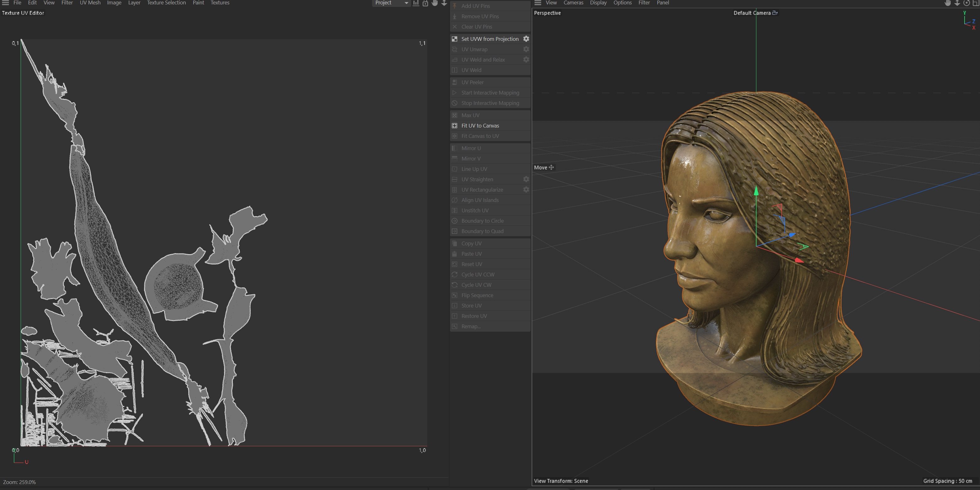980x490 pixels.
Task: Click the orbit rotate icon in Perspective viewport
Action: click(966, 3)
